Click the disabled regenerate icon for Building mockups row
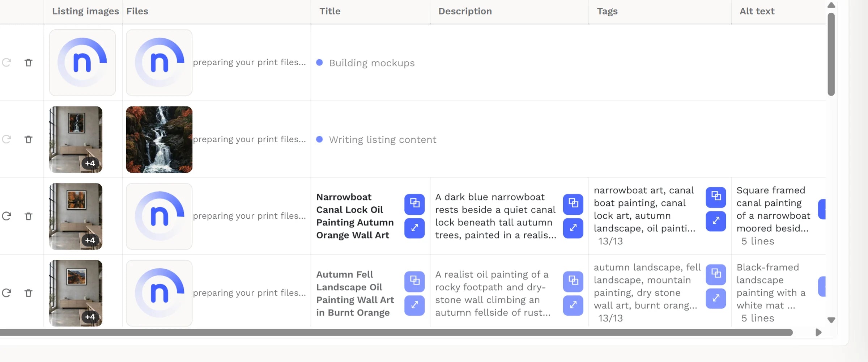The width and height of the screenshot is (868, 362). (7, 63)
